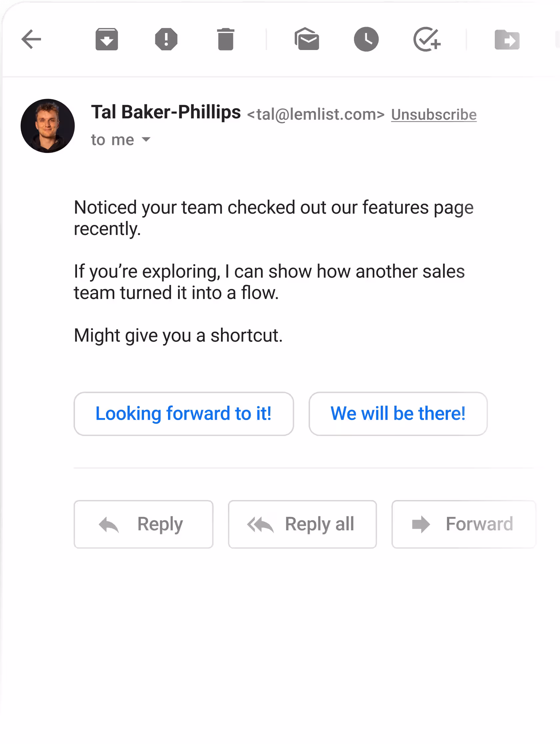The width and height of the screenshot is (560, 744).
Task: Click the "Noticed your team" opening paragraph
Action: 273,218
